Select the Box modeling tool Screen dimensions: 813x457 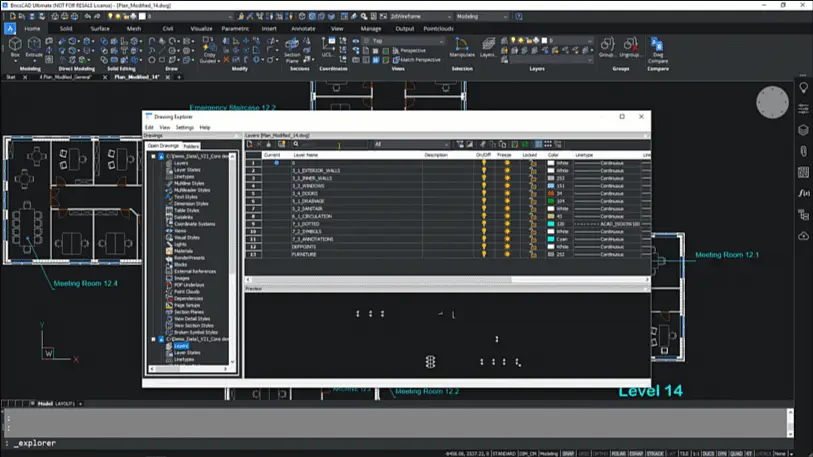pyautogui.click(x=15, y=47)
